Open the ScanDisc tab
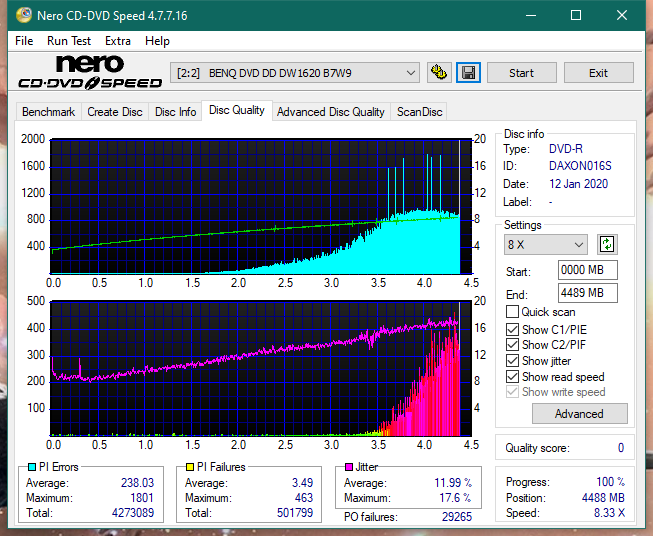 tap(419, 112)
